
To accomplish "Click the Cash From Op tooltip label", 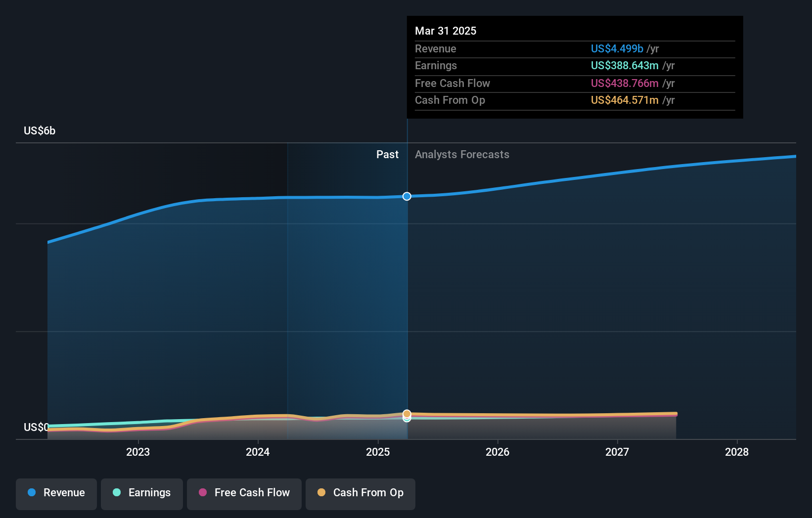I will [x=450, y=100].
